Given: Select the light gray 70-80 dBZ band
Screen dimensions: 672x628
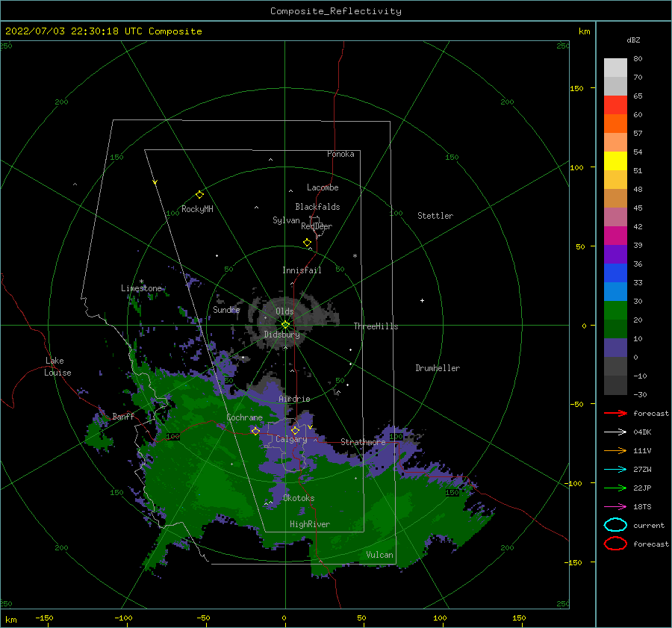Looking at the screenshot, I should tap(615, 67).
